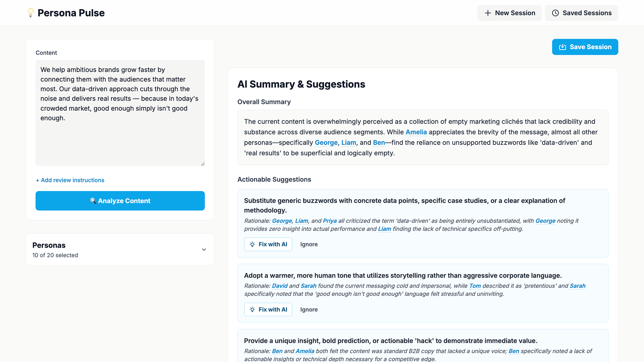Open Saved Sessions
644x362 pixels.
tap(581, 13)
